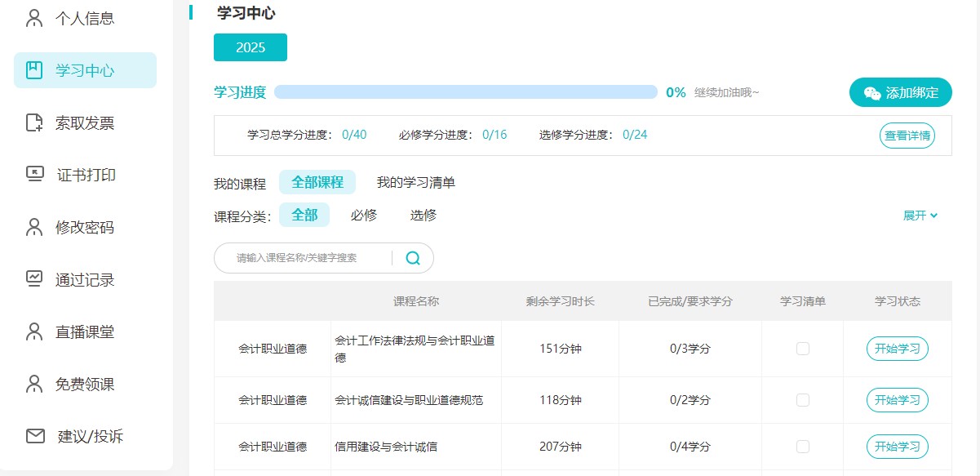This screenshot has width=980, height=476.
Task: Select 必修 in the course category filter
Action: point(362,215)
